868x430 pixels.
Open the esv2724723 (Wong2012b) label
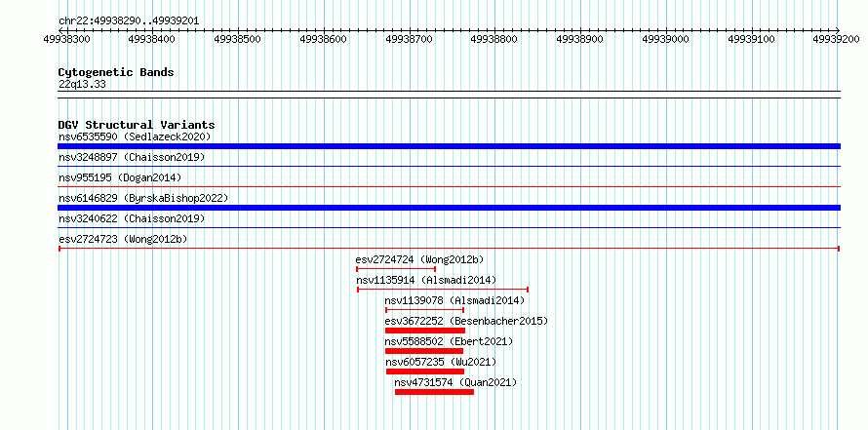[x=123, y=239]
